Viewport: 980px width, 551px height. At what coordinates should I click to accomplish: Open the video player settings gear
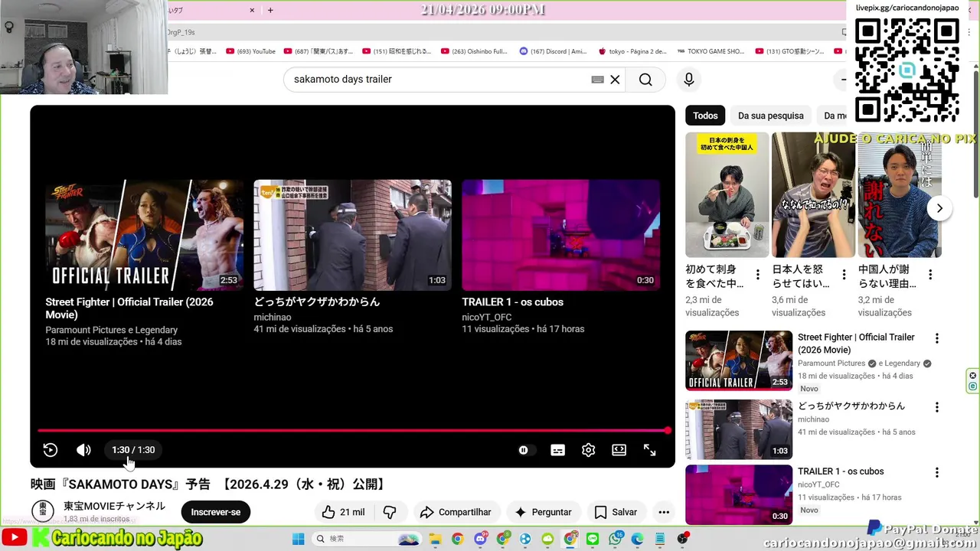[588, 450]
